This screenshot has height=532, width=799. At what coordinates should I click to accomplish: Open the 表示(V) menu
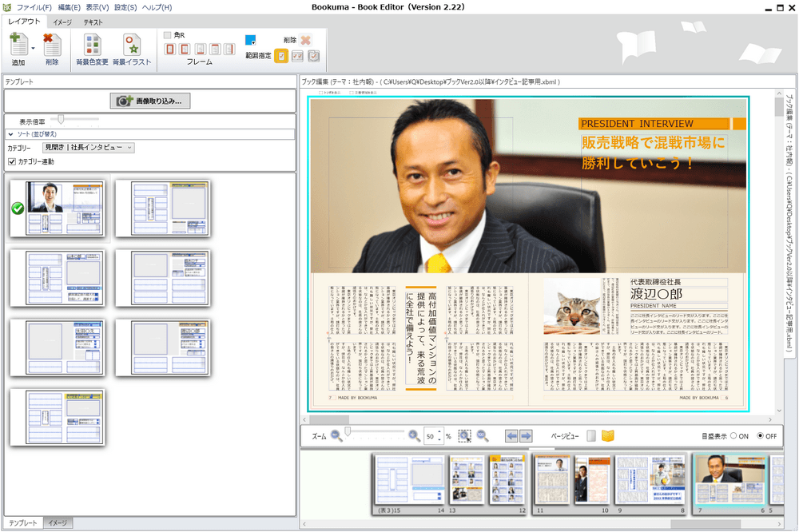(97, 7)
